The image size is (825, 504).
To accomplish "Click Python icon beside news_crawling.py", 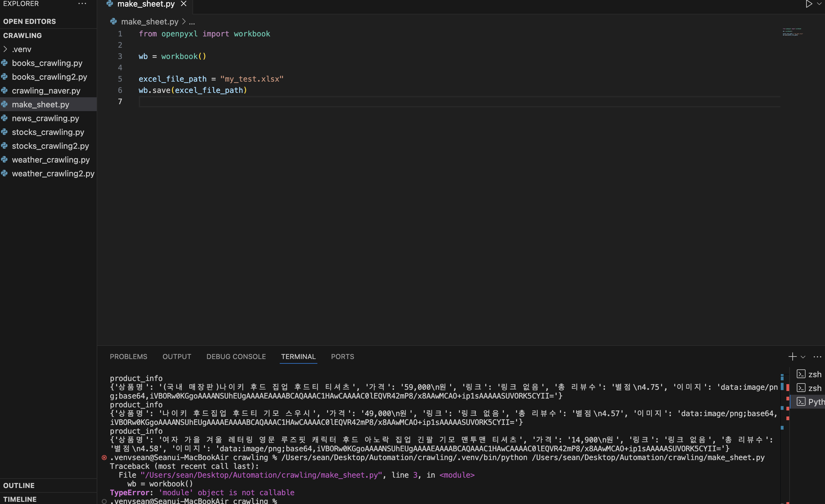I will coord(4,118).
